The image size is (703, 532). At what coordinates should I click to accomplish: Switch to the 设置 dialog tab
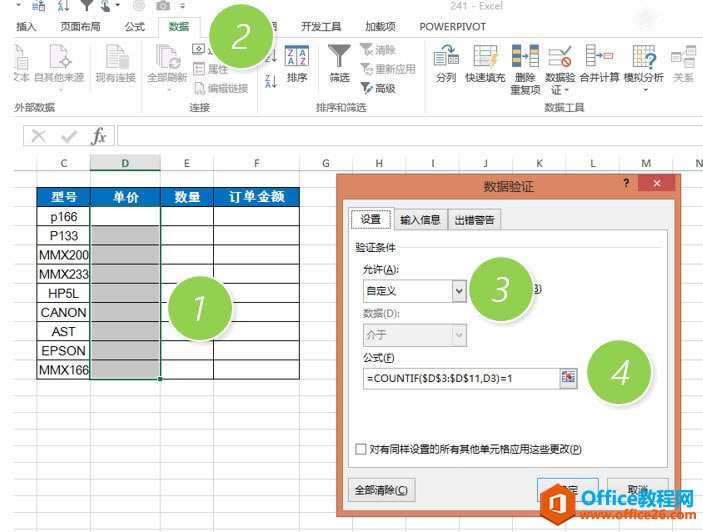[371, 219]
